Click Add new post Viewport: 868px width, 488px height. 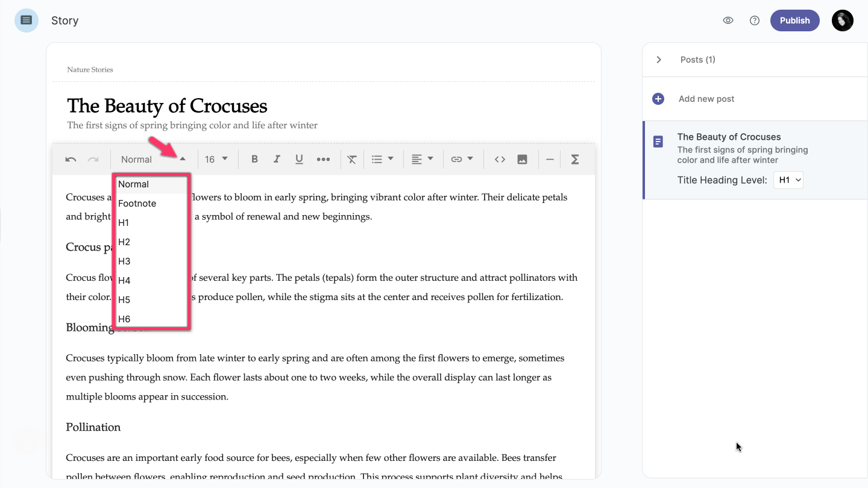(x=706, y=99)
